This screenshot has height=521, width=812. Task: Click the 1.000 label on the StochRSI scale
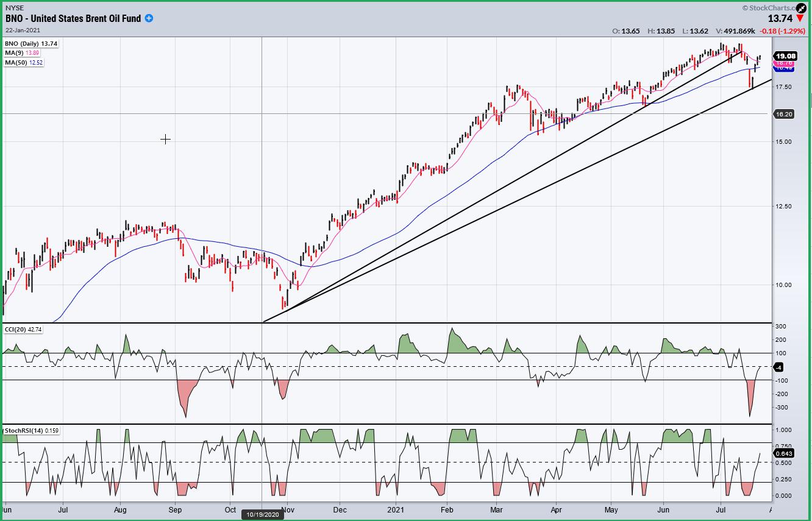tap(783, 430)
